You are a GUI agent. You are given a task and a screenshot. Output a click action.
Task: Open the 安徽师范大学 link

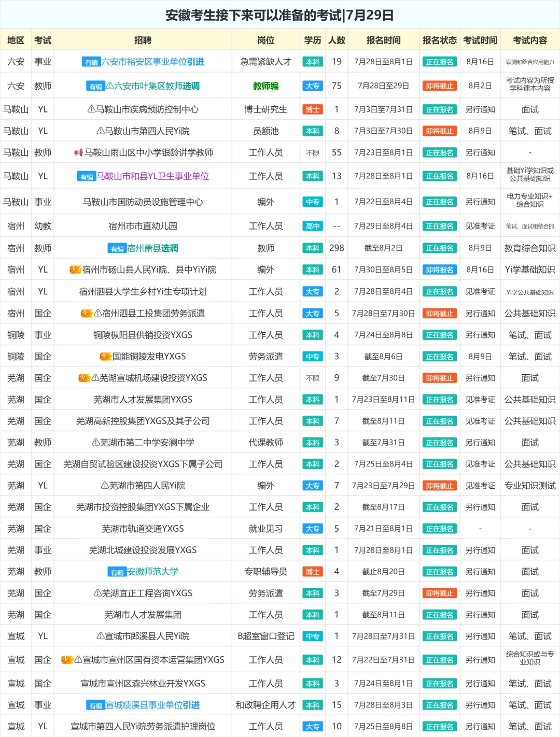pos(152,572)
